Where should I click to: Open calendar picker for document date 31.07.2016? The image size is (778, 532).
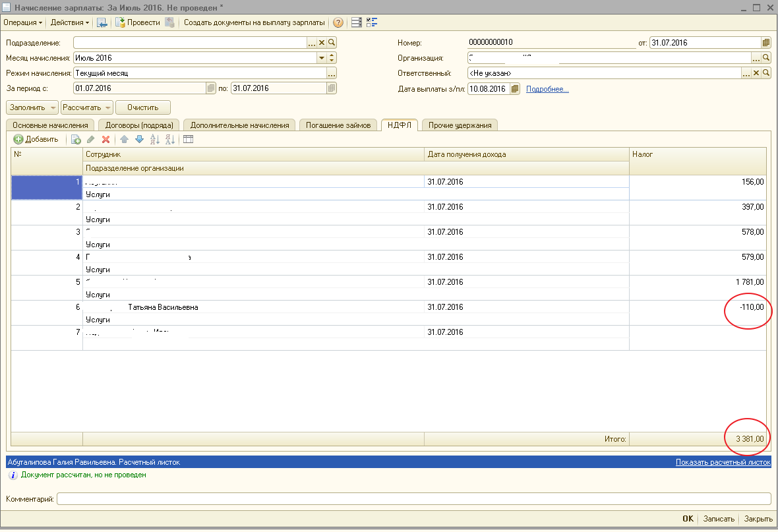coord(765,42)
